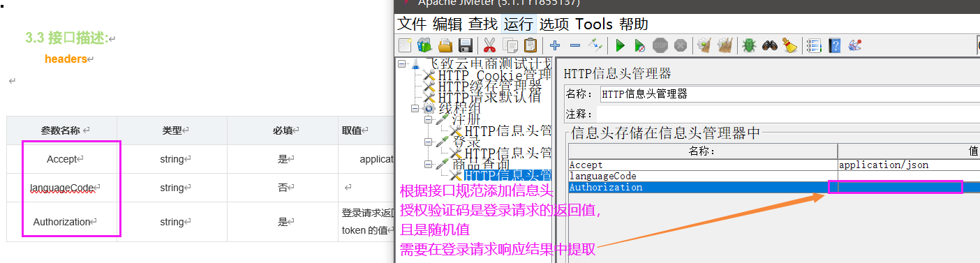Viewport: 980px width, 263px height.
Task: Click the empty Authorization value cell
Action: [x=909, y=187]
